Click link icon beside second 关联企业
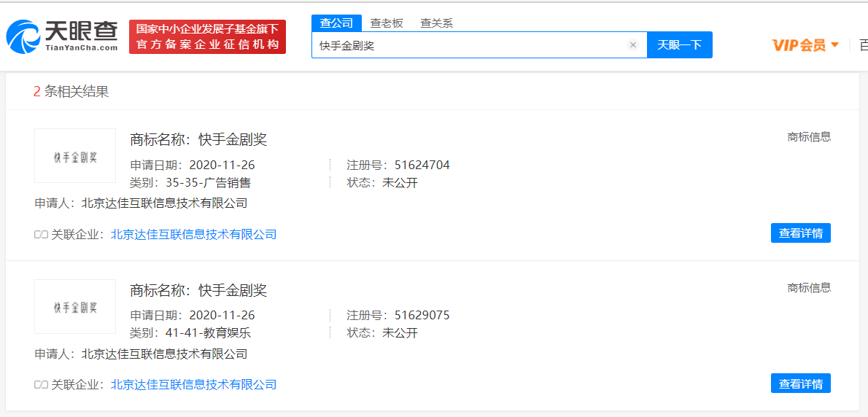 (x=41, y=385)
